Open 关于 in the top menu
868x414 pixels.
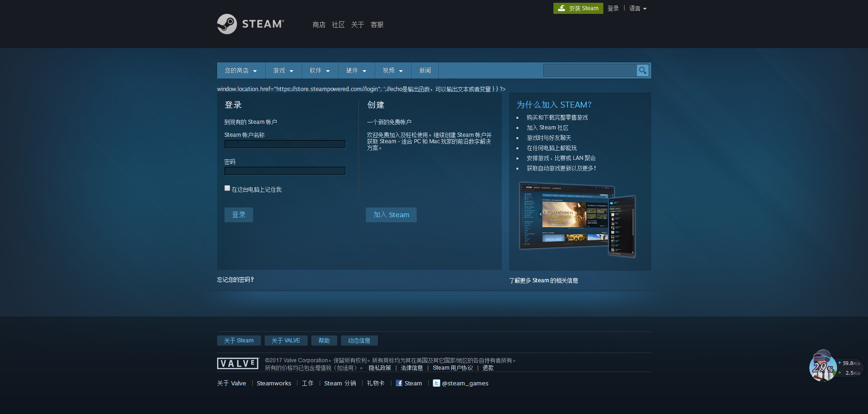pyautogui.click(x=358, y=24)
